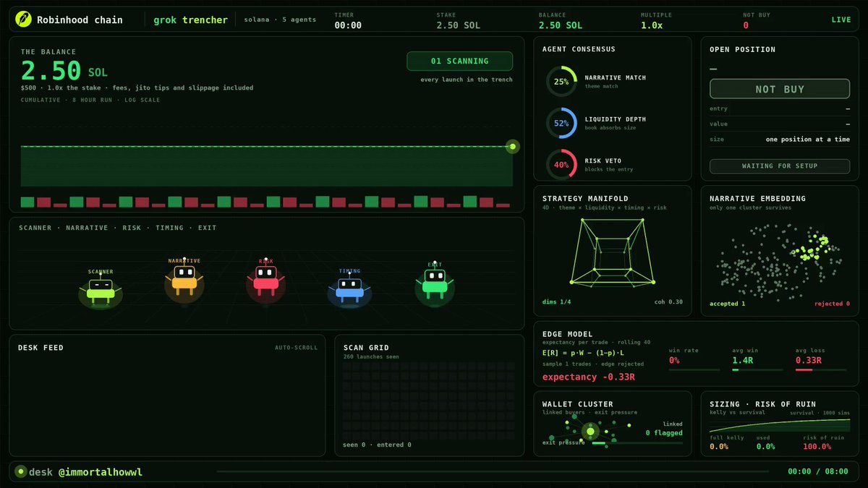Click the win rate value 0%
868x488 pixels.
coord(674,360)
